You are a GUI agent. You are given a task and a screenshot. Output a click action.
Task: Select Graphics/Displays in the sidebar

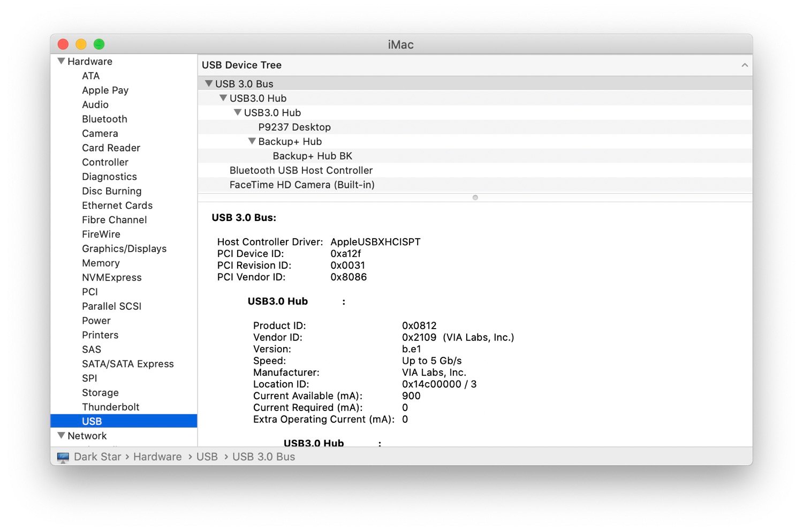(124, 248)
